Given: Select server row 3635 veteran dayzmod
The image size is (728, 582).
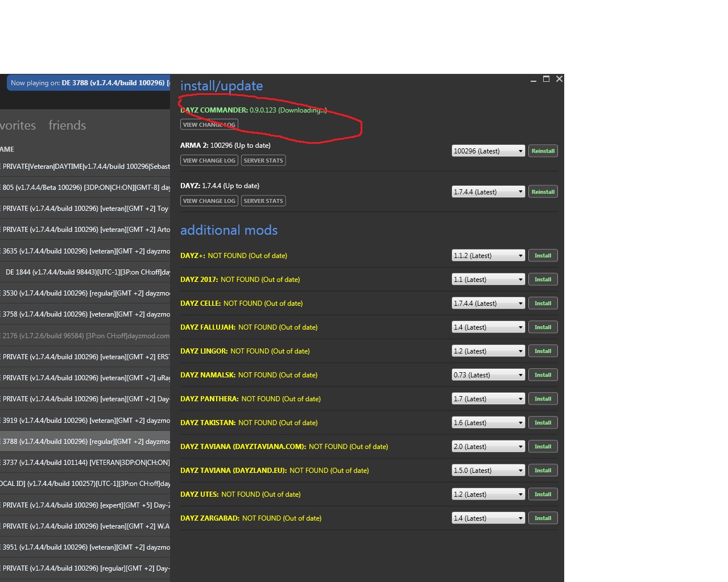Looking at the screenshot, I should pyautogui.click(x=85, y=251).
